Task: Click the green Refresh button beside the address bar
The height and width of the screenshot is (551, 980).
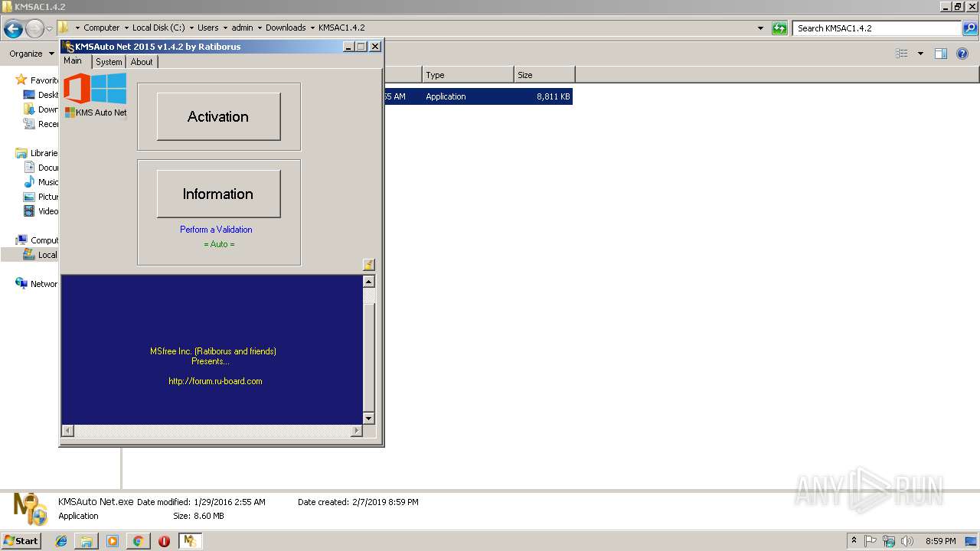Action: pos(779,28)
